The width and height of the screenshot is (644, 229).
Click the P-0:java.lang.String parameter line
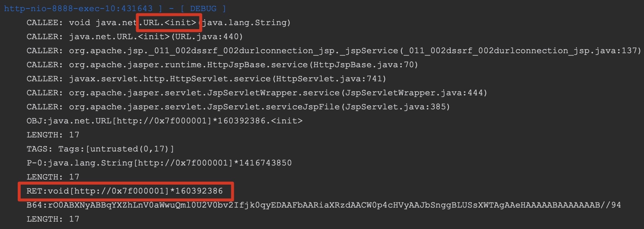click(159, 163)
